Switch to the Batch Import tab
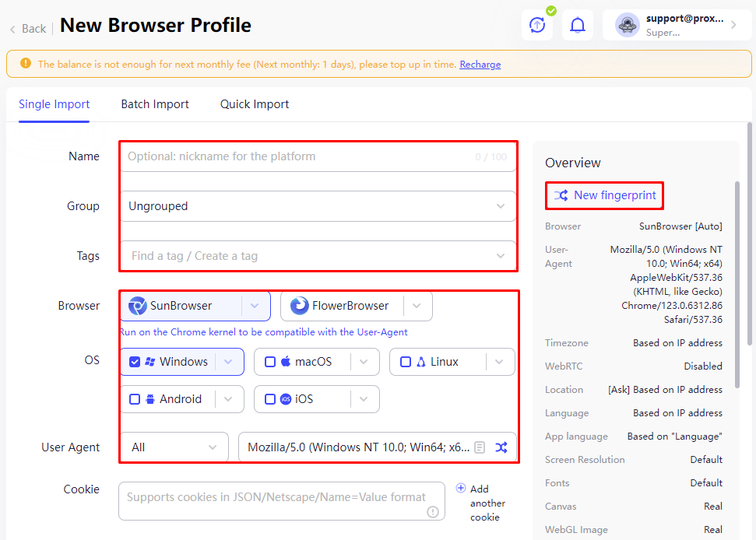The width and height of the screenshot is (756, 540). click(155, 104)
